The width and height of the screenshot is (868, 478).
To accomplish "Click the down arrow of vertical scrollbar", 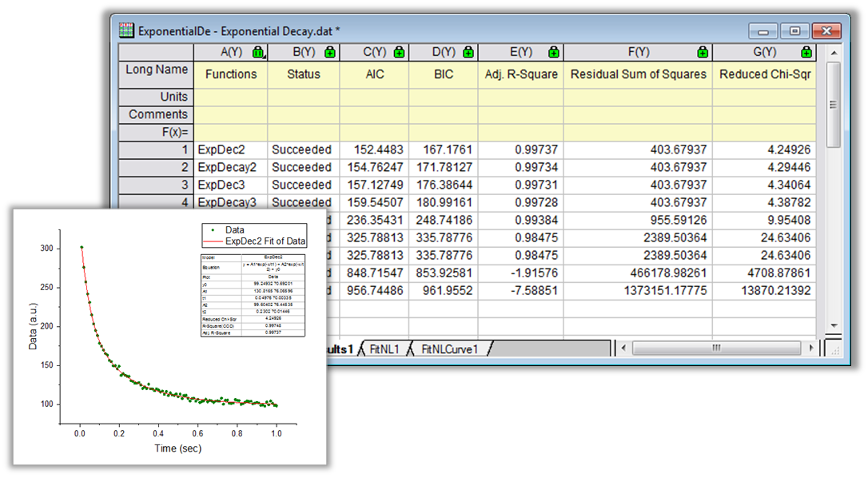I will [x=832, y=325].
